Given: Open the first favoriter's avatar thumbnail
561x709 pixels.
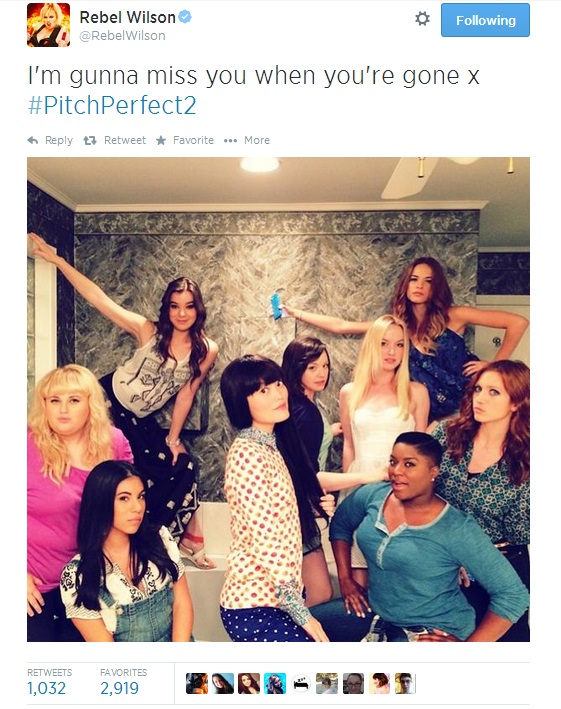Looking at the screenshot, I should [197, 684].
